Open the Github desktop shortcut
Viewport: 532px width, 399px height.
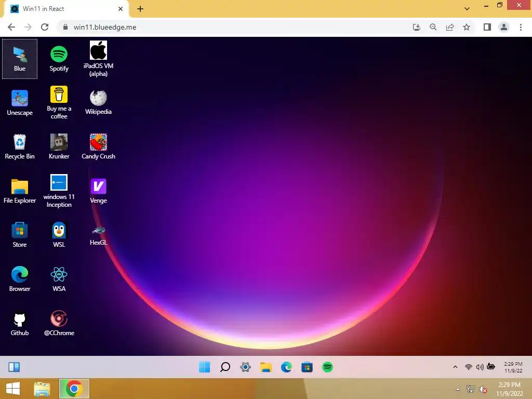[20, 323]
